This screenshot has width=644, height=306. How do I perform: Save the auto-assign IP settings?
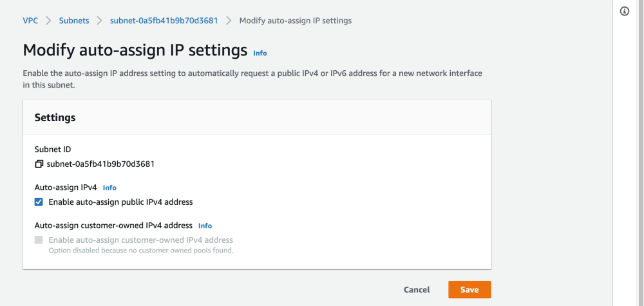click(469, 290)
